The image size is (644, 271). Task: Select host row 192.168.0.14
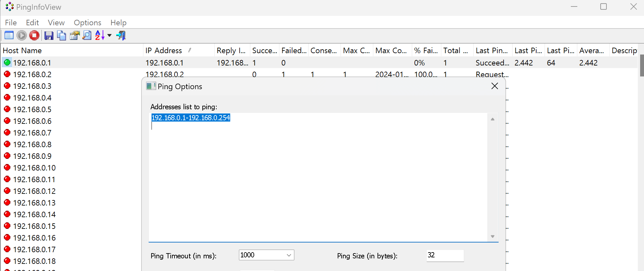pyautogui.click(x=34, y=214)
